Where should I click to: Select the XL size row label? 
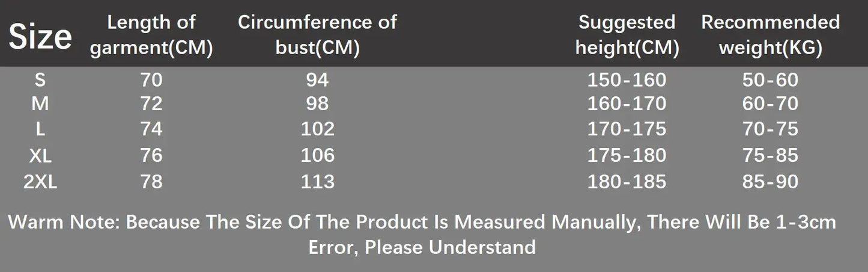point(40,155)
